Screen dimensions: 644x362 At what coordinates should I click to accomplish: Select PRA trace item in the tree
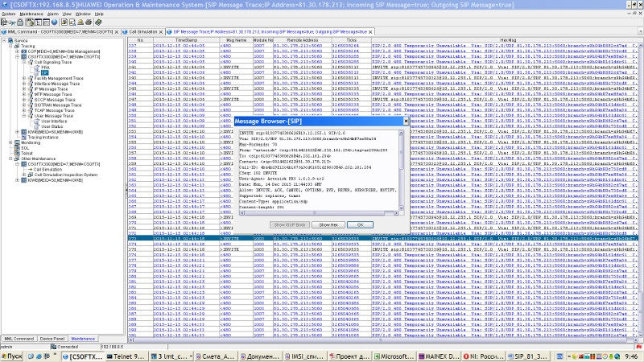(44, 67)
